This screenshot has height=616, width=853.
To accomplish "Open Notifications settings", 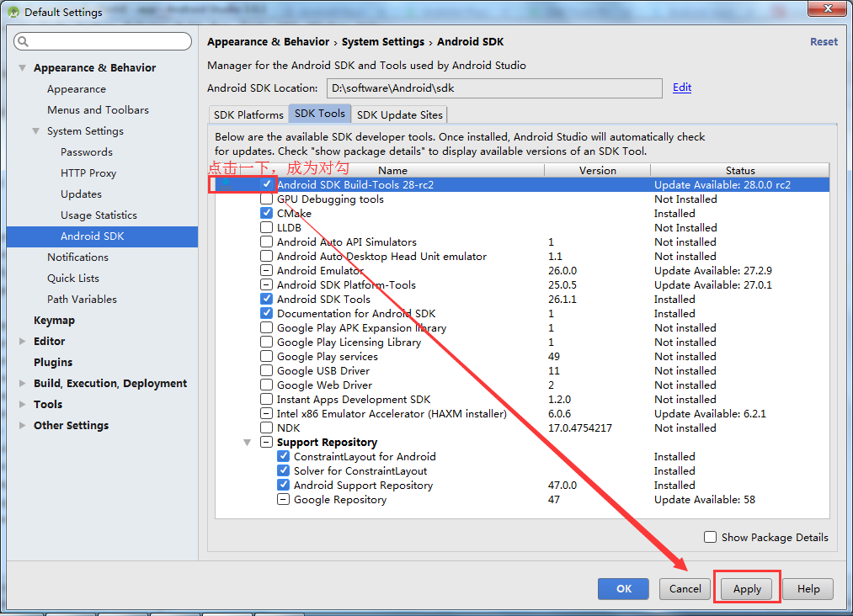I will click(x=77, y=258).
